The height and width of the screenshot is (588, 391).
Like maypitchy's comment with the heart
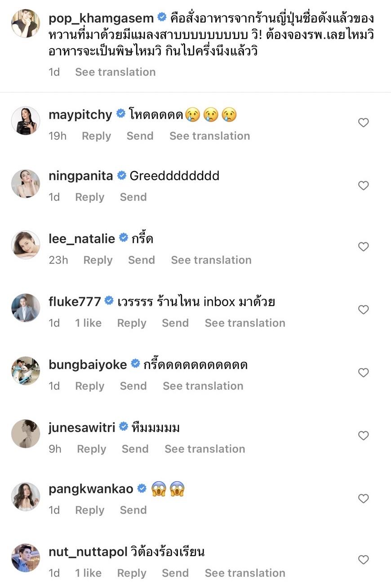tap(363, 123)
